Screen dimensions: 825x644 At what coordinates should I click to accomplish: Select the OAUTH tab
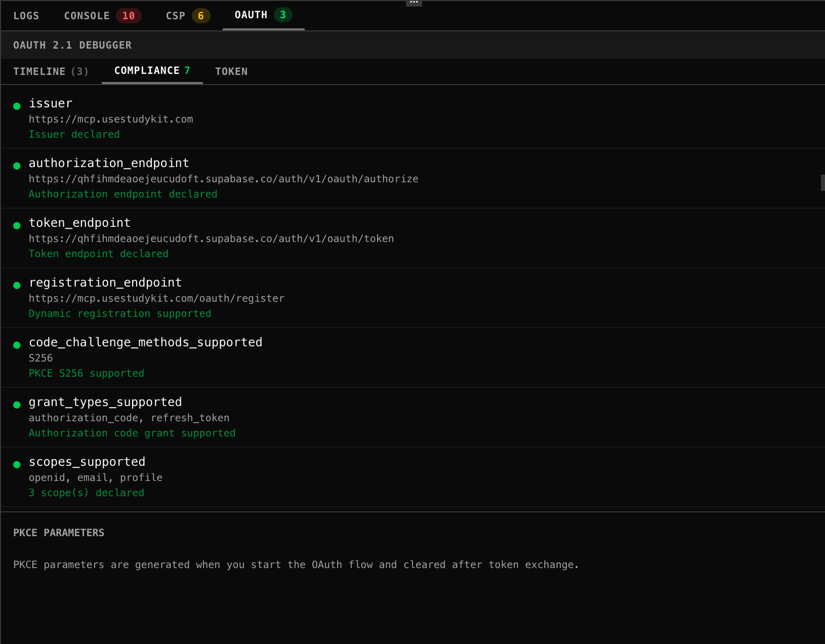pyautogui.click(x=263, y=15)
